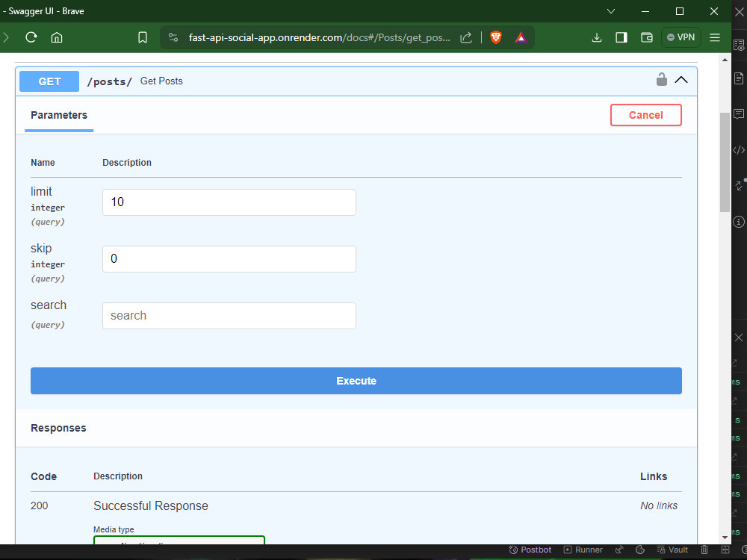
Task: Click the 'Get Posts' summary text
Action: (x=161, y=81)
